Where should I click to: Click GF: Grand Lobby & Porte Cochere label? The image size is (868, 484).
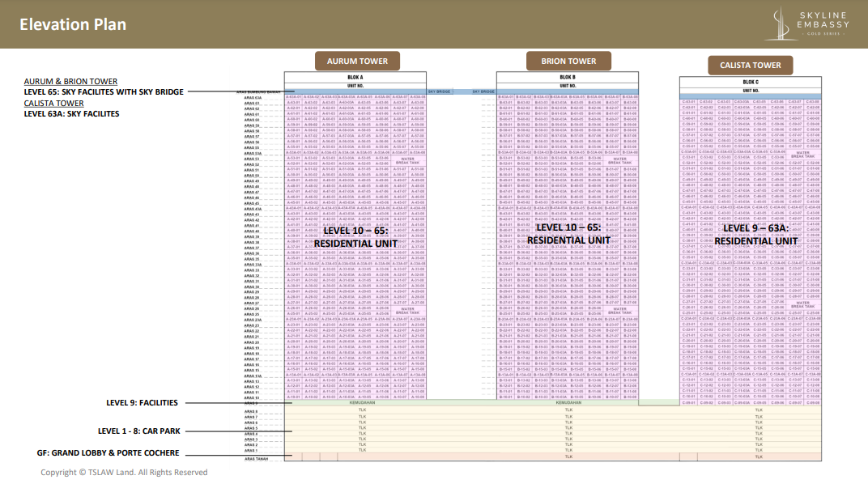click(108, 453)
